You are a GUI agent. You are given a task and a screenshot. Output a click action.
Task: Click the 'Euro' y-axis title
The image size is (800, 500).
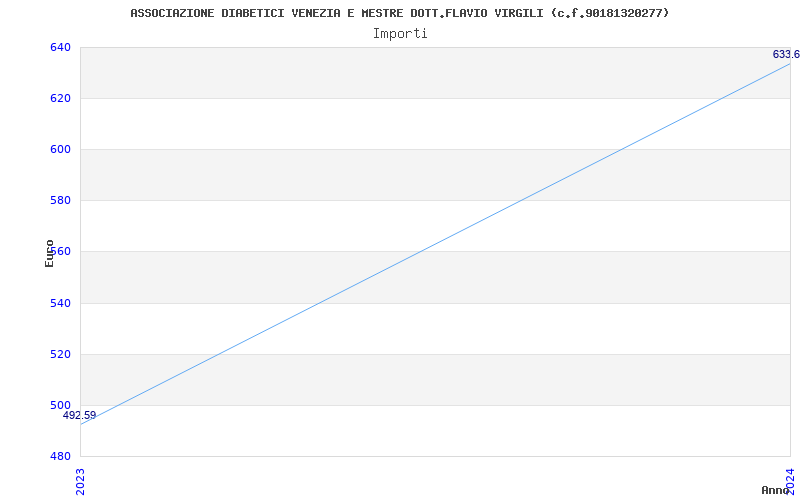point(49,253)
